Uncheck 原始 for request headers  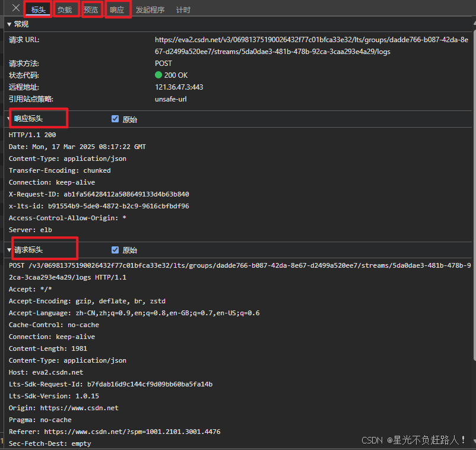[x=115, y=249]
